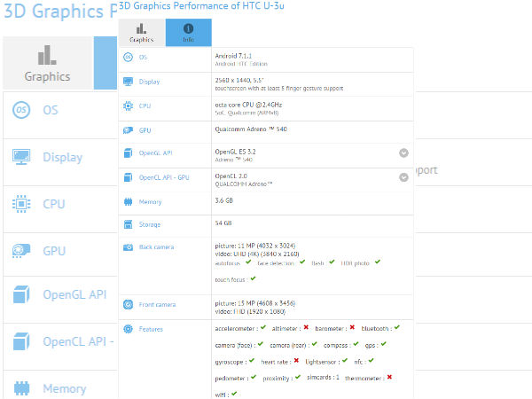Viewport: 532px width, 399px height.
Task: Click the OpenGL API cube icon in foreground table
Action: pos(128,153)
